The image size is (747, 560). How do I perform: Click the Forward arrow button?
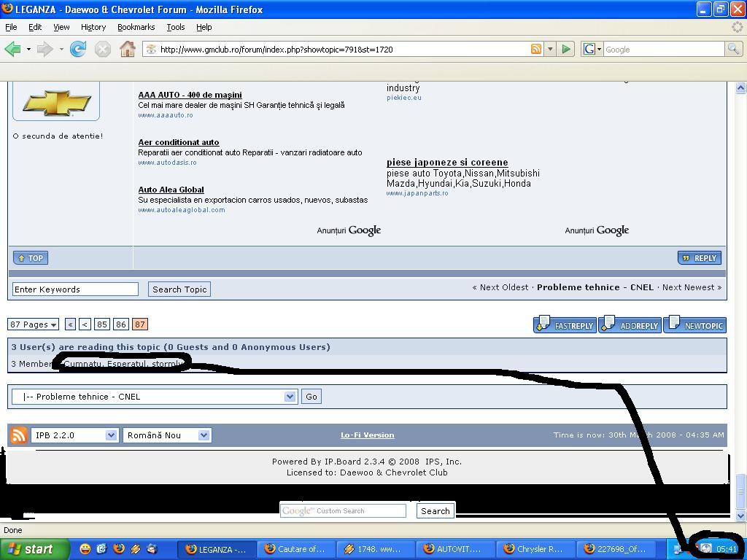[x=44, y=49]
